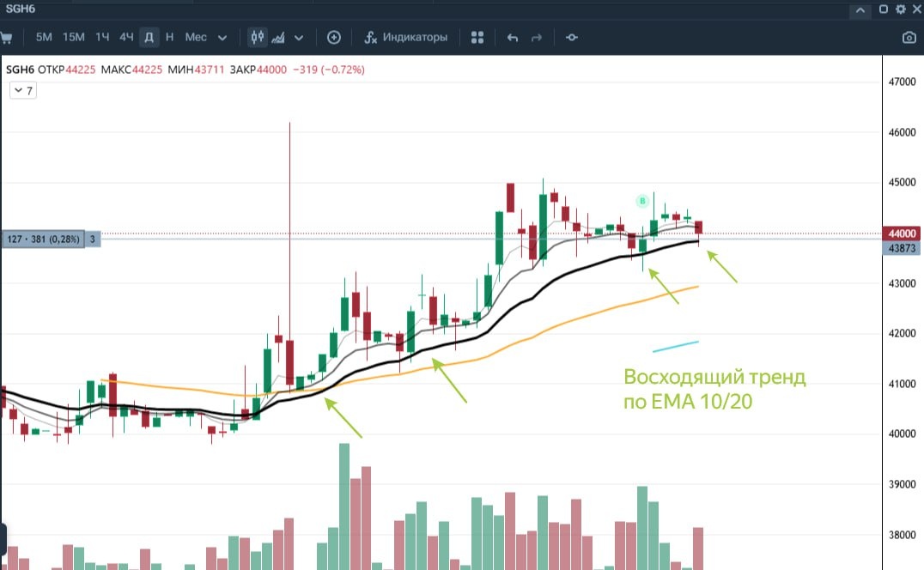
Task: Open the shopping cart icon
Action: tap(6, 38)
